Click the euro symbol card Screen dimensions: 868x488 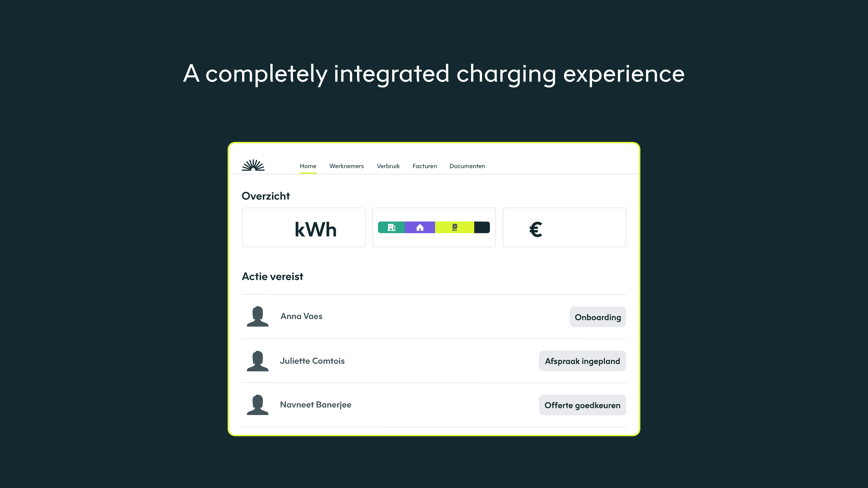click(564, 228)
